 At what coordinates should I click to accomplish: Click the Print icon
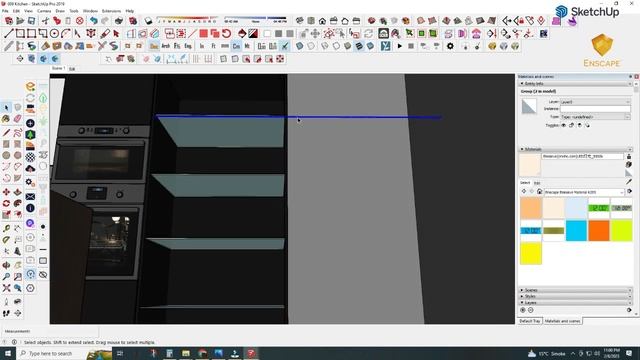[x=119, y=21]
